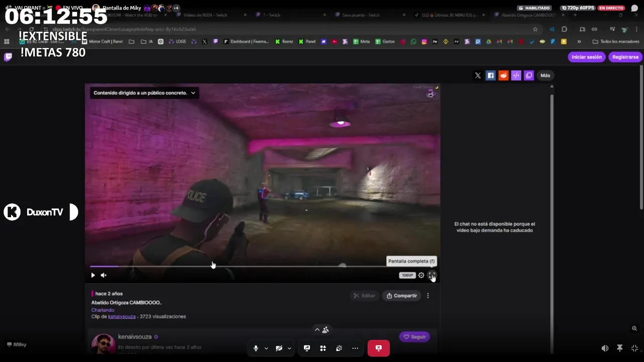The height and width of the screenshot is (362, 644).
Task: Switch to 'Últimos 30 MINUTOS' TikTok tab
Action: tap(450, 15)
